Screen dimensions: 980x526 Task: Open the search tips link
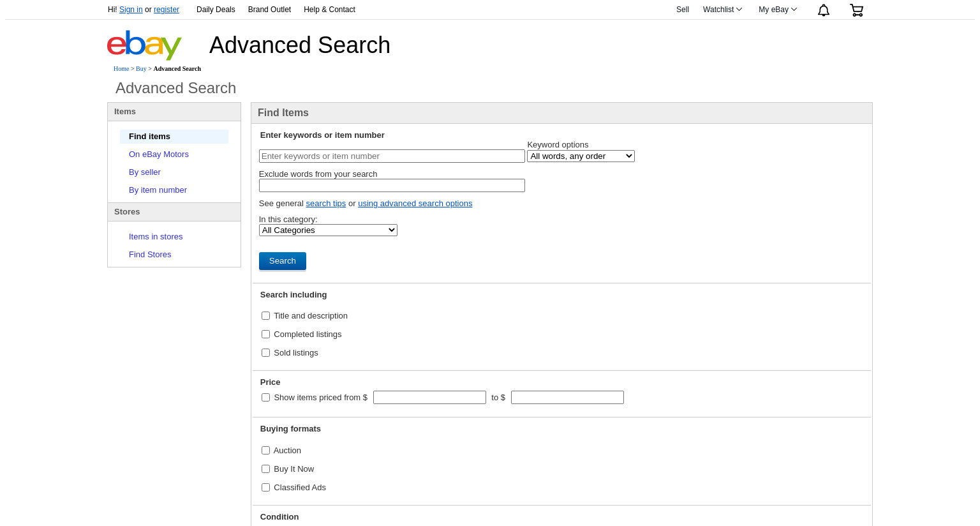point(326,204)
